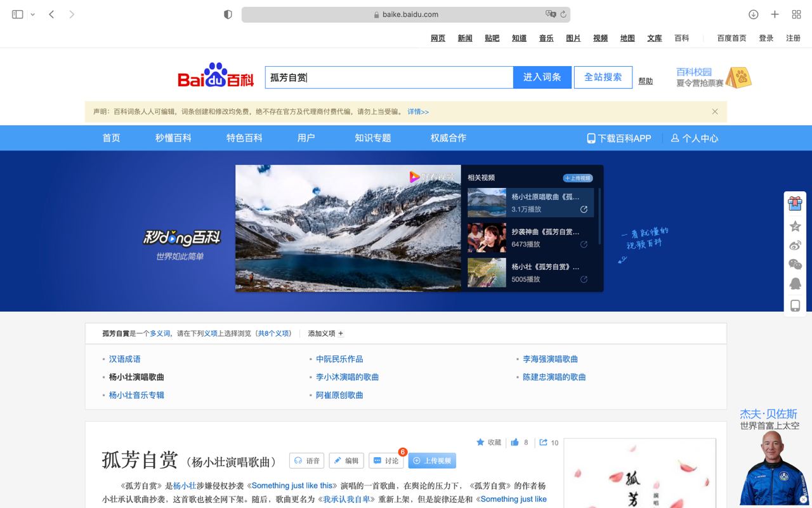
Task: Click the mobile phone icon in sidebar
Action: (x=795, y=305)
